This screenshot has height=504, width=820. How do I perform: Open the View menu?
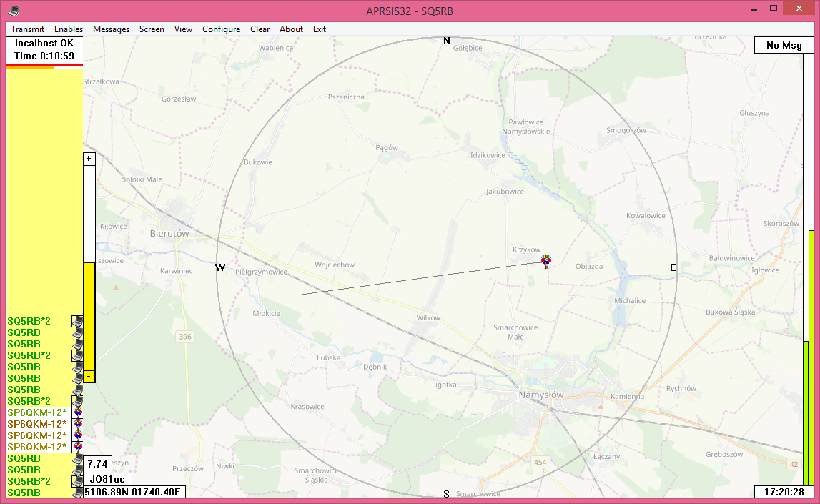(x=183, y=29)
